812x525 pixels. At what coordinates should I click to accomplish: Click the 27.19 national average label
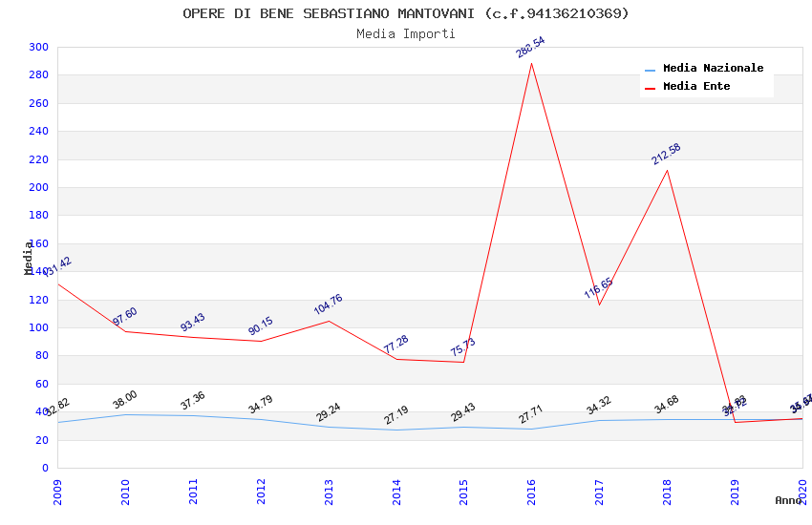[x=396, y=415]
